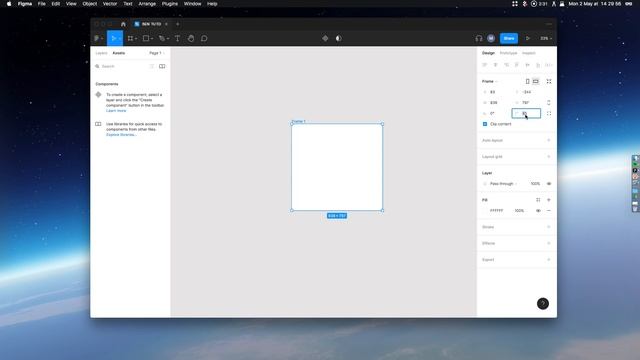Select the Pen tool
This screenshot has height=360, width=640.
click(x=162, y=38)
